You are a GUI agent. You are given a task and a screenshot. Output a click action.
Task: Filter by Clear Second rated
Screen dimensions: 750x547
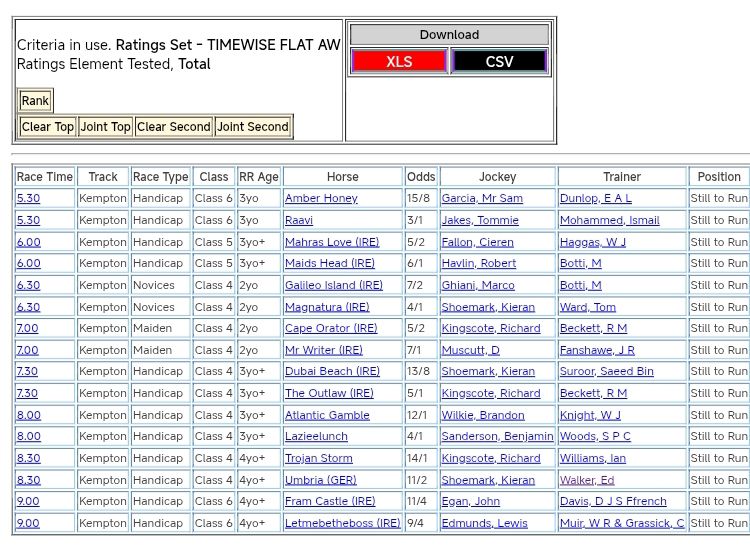tap(173, 127)
